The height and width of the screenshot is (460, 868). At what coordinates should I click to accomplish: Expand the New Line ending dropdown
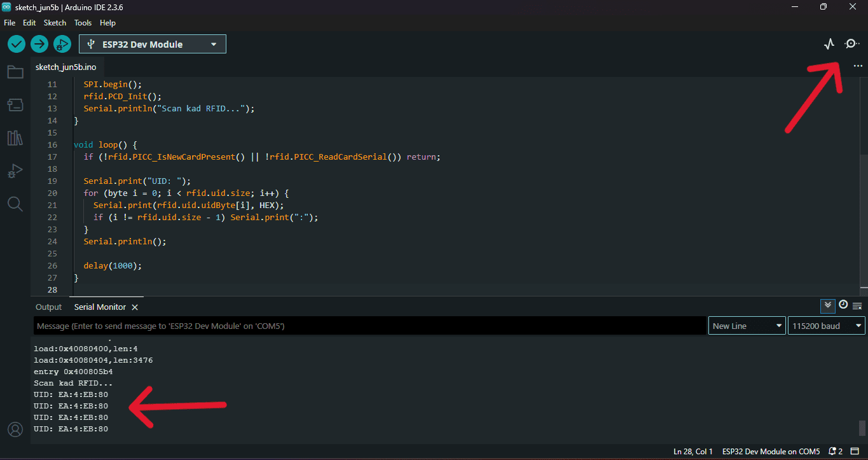(x=747, y=326)
